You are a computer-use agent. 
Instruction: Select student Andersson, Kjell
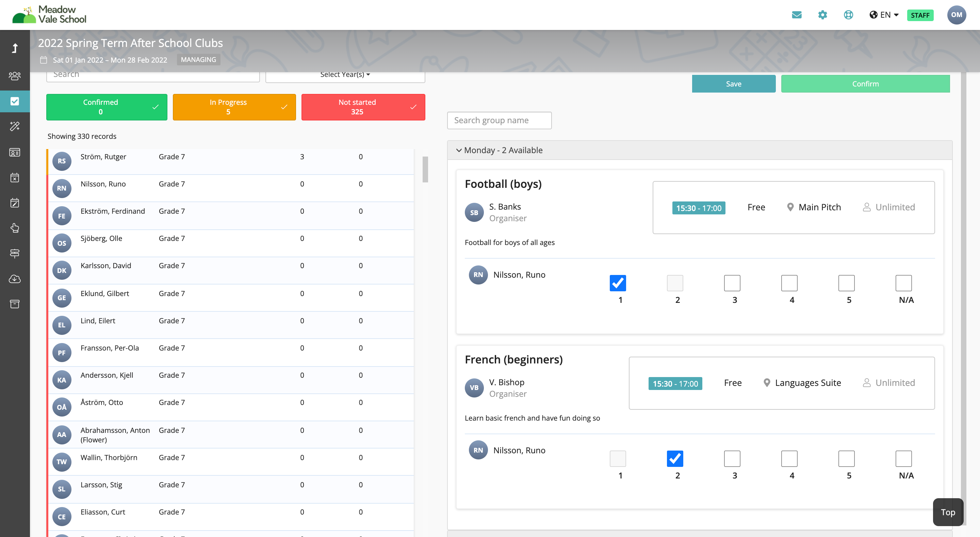231,380
